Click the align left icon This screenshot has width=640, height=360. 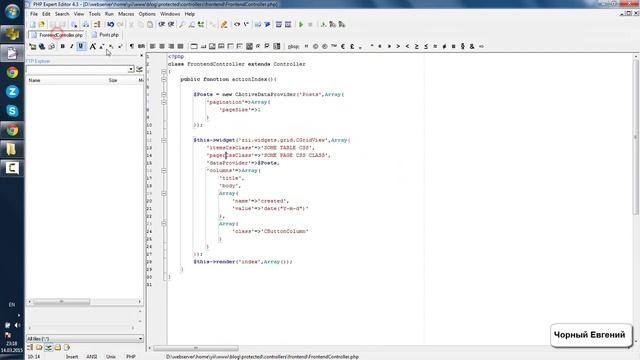tap(152, 47)
